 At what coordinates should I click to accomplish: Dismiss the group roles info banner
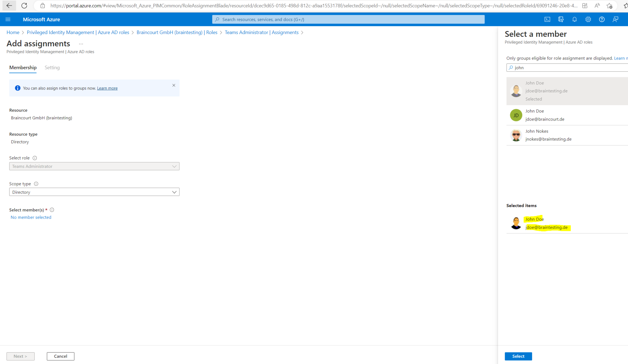(174, 85)
